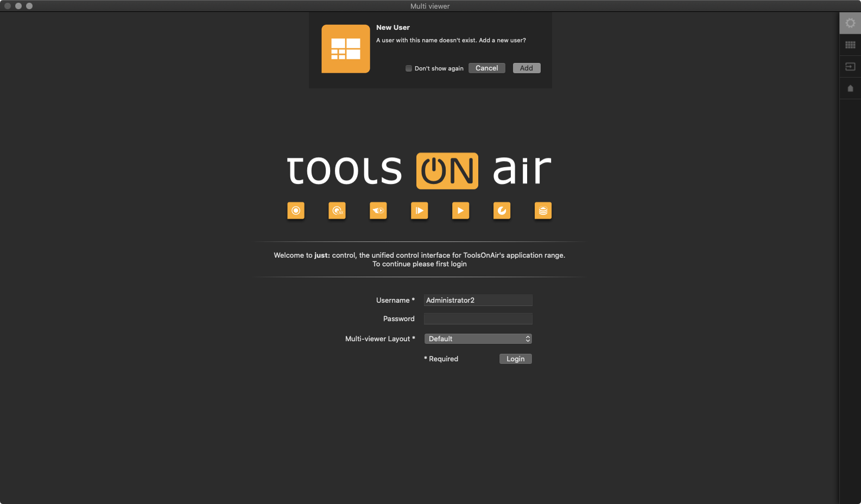The width and height of the screenshot is (861, 504).
Task: Select the winged play app icon
Action: point(378,210)
